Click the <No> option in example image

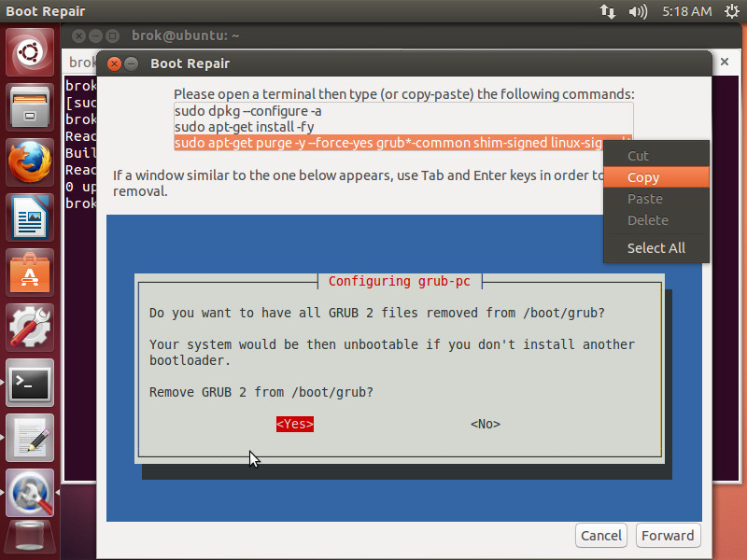coord(486,424)
